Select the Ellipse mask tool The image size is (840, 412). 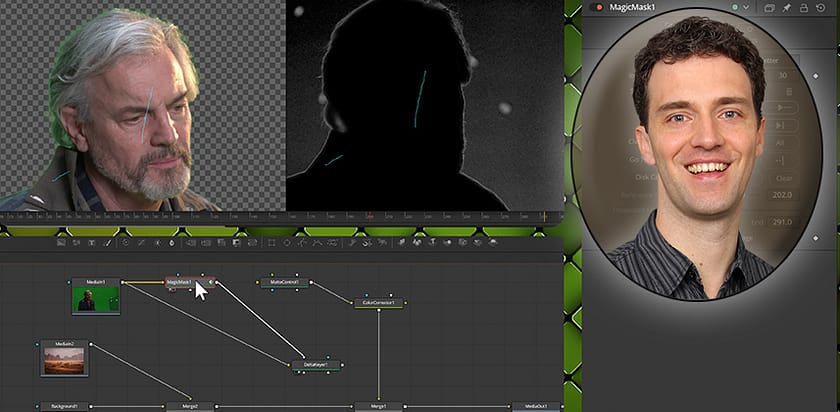click(288, 243)
